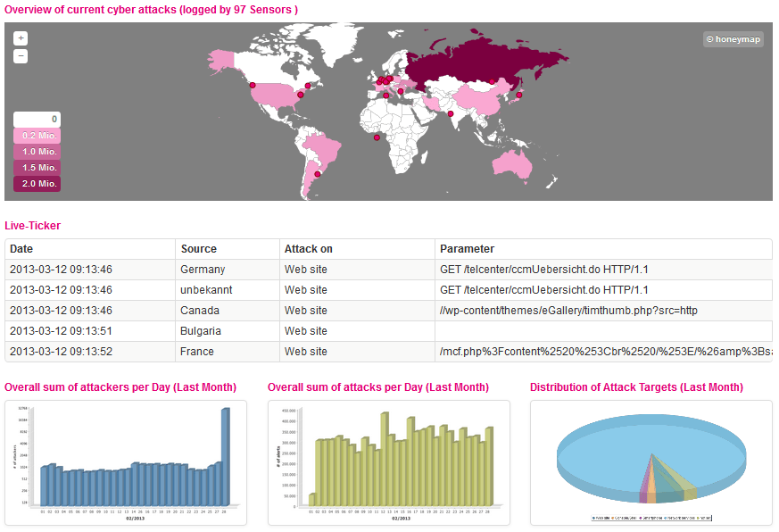This screenshot has height=532, width=779.
Task: Select the Bulgaria source cell
Action: [x=228, y=331]
